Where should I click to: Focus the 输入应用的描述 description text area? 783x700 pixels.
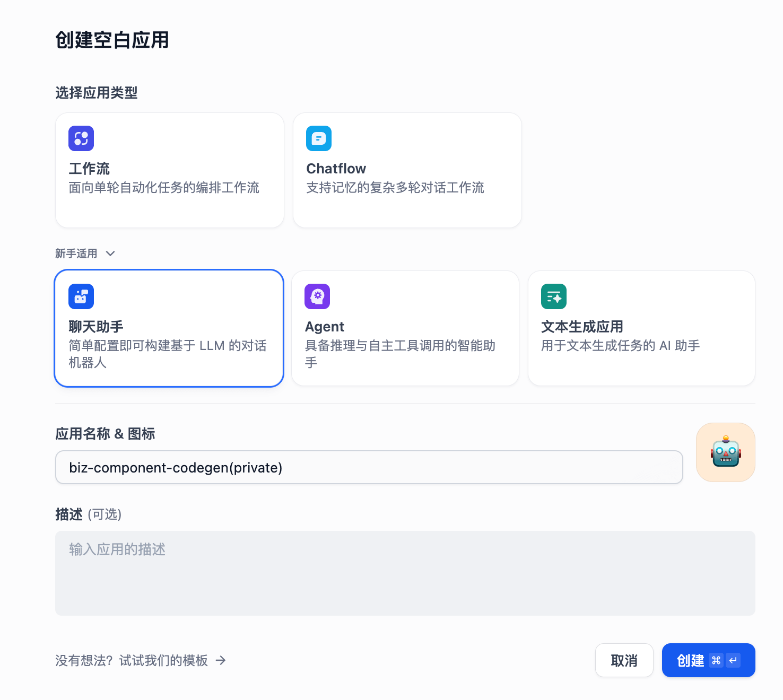[x=405, y=573]
